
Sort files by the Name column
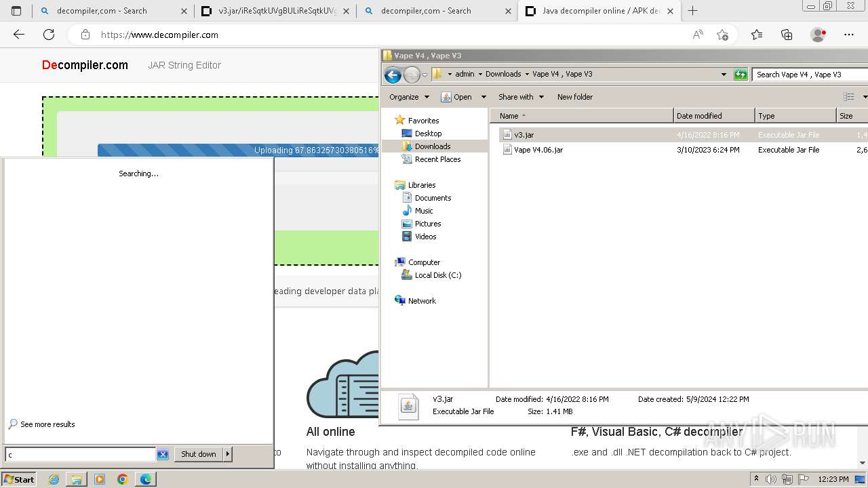581,116
